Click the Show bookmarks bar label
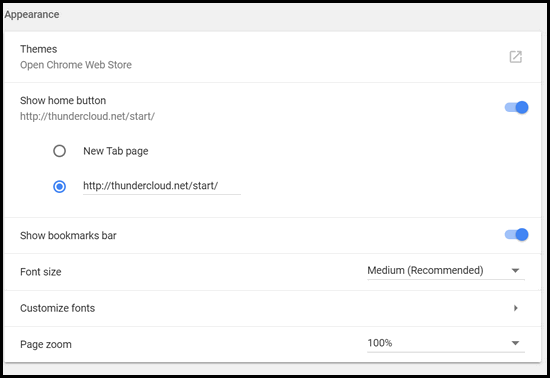 point(68,236)
